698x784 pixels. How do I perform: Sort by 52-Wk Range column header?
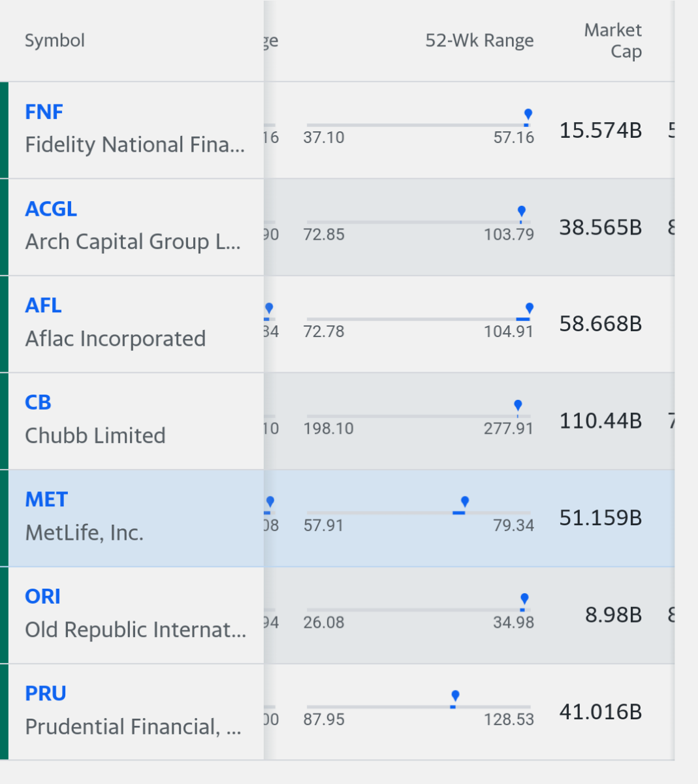click(x=479, y=41)
